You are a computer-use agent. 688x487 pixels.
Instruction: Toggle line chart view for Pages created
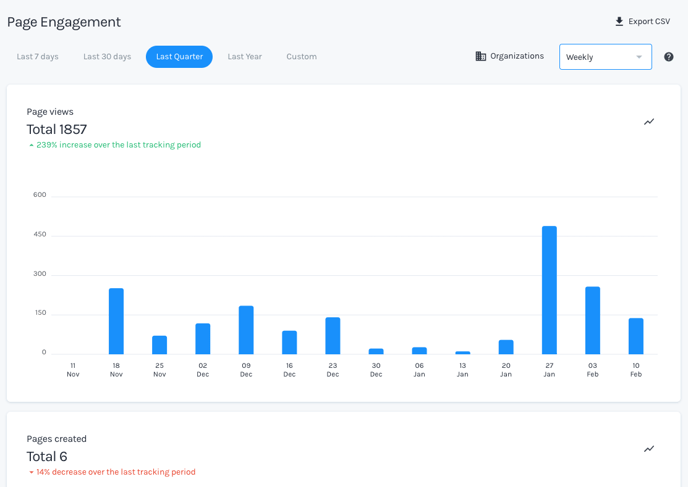tap(649, 449)
